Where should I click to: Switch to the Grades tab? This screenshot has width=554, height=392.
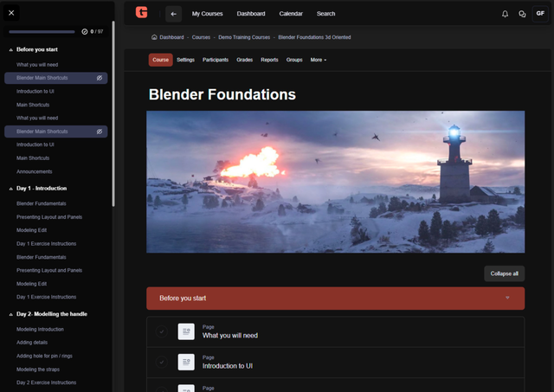[x=244, y=60]
